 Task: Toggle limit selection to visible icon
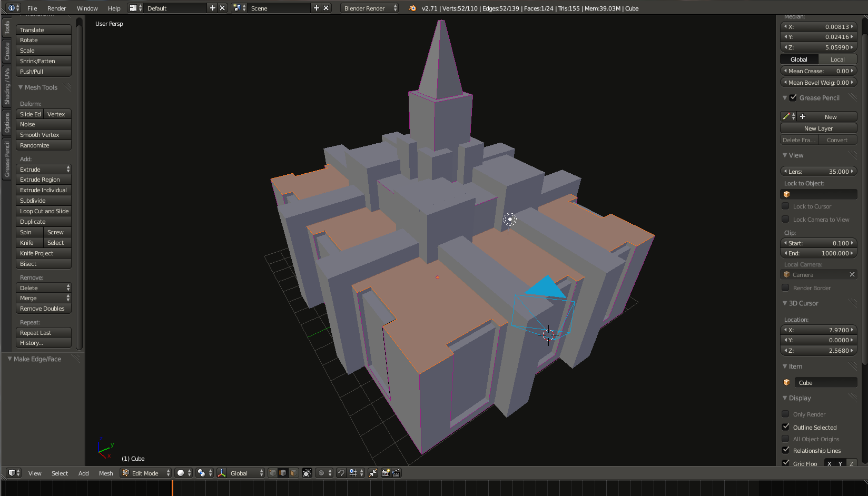(307, 473)
